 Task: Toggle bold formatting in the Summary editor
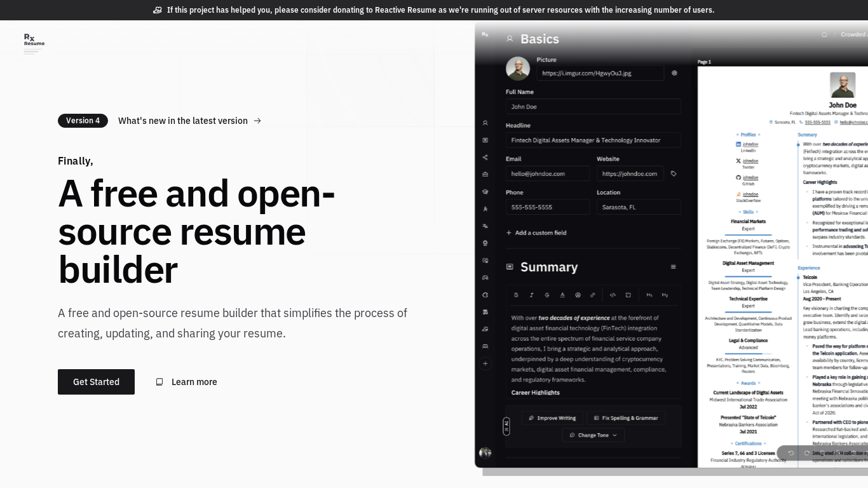516,295
